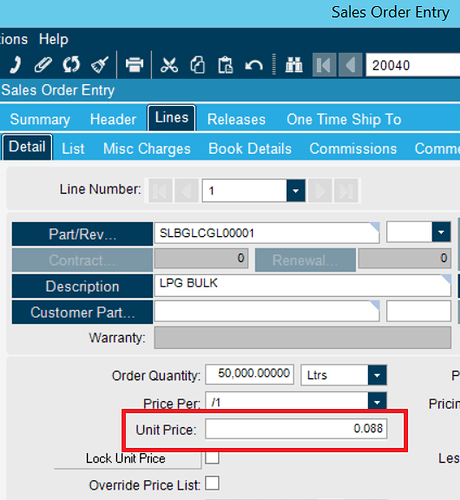
Task: Click the Line Number value field
Action: pos(244,191)
